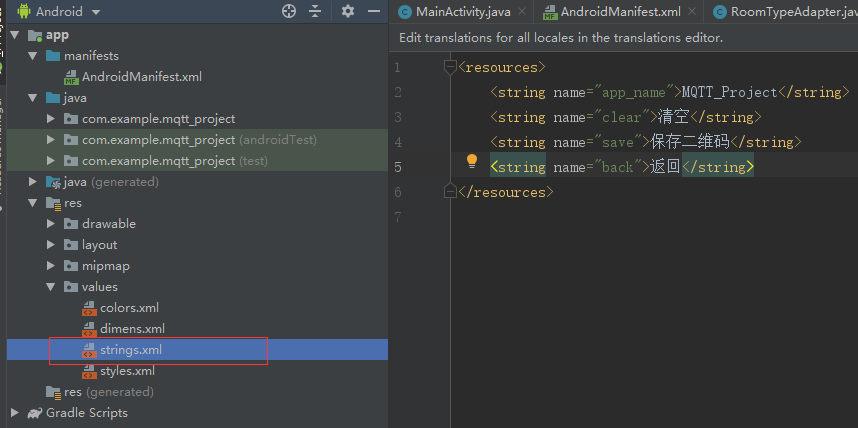Click the 返回 string text
The height and width of the screenshot is (428, 858).
[x=665, y=167]
